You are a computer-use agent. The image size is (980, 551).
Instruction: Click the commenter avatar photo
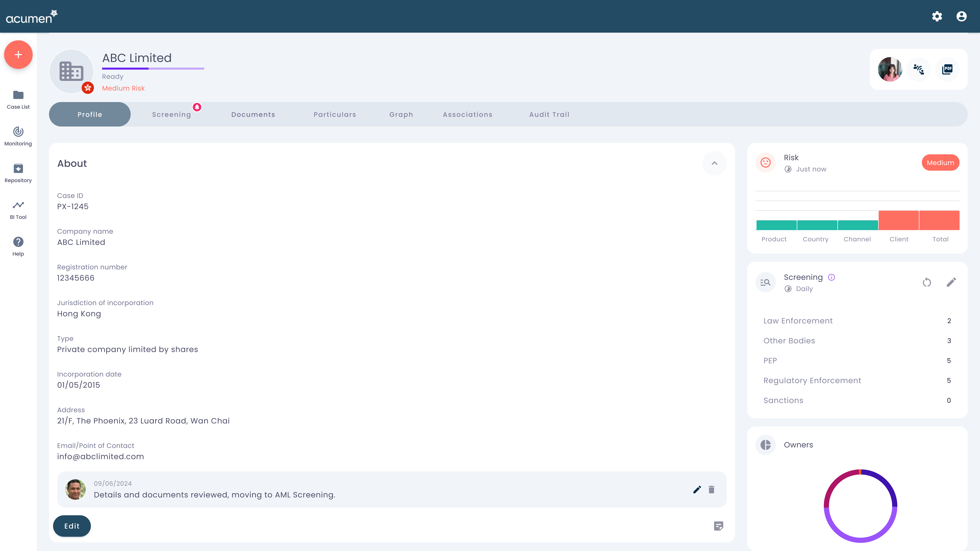(x=75, y=489)
